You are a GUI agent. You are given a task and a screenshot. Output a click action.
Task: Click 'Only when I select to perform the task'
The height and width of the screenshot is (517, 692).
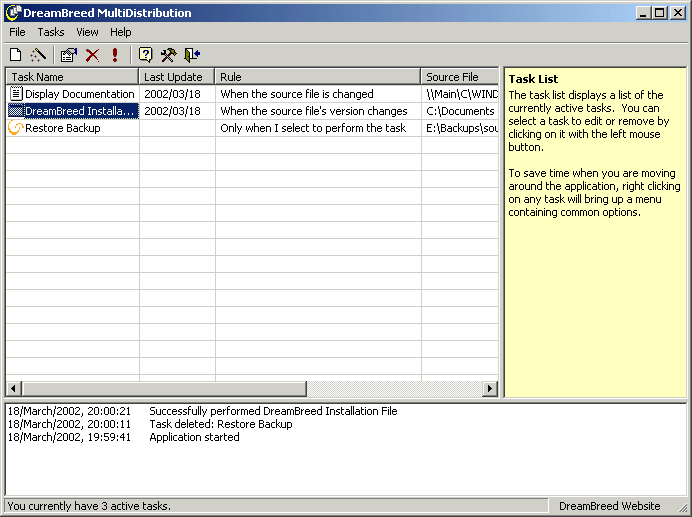click(x=313, y=128)
